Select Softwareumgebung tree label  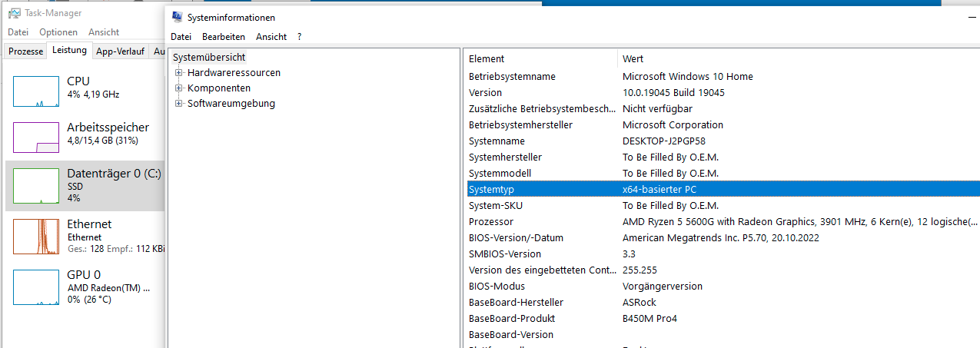231,103
